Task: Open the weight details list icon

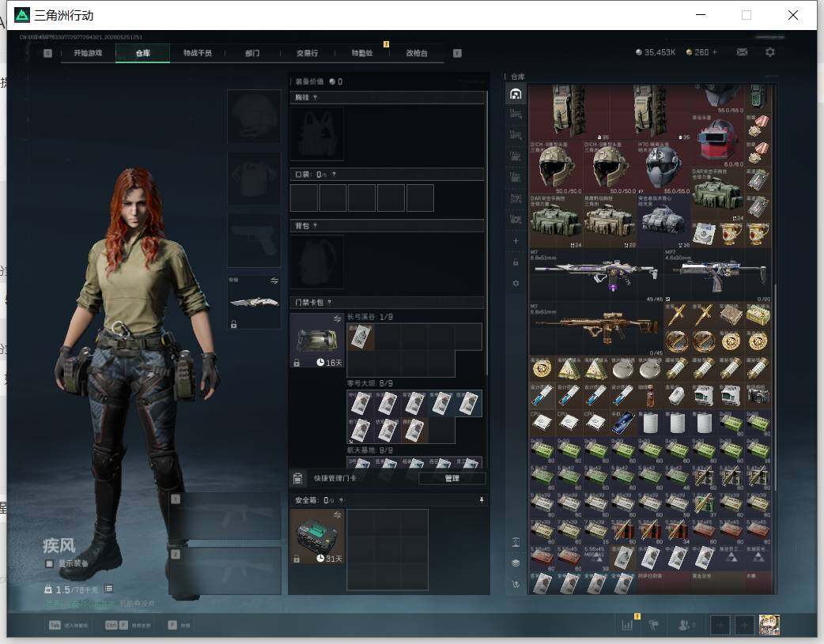Action: (x=108, y=589)
